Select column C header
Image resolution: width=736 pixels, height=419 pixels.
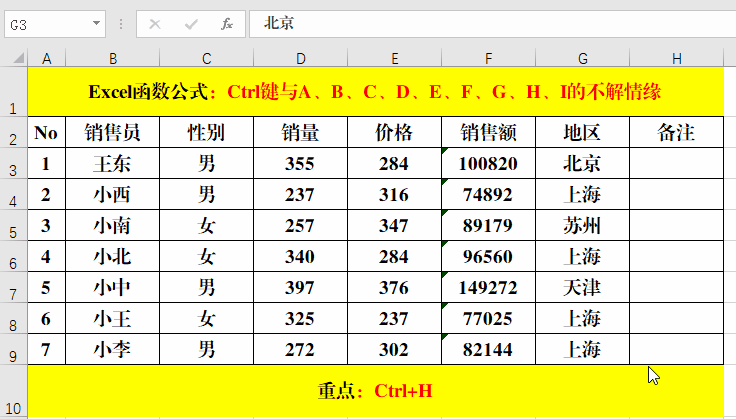point(207,58)
